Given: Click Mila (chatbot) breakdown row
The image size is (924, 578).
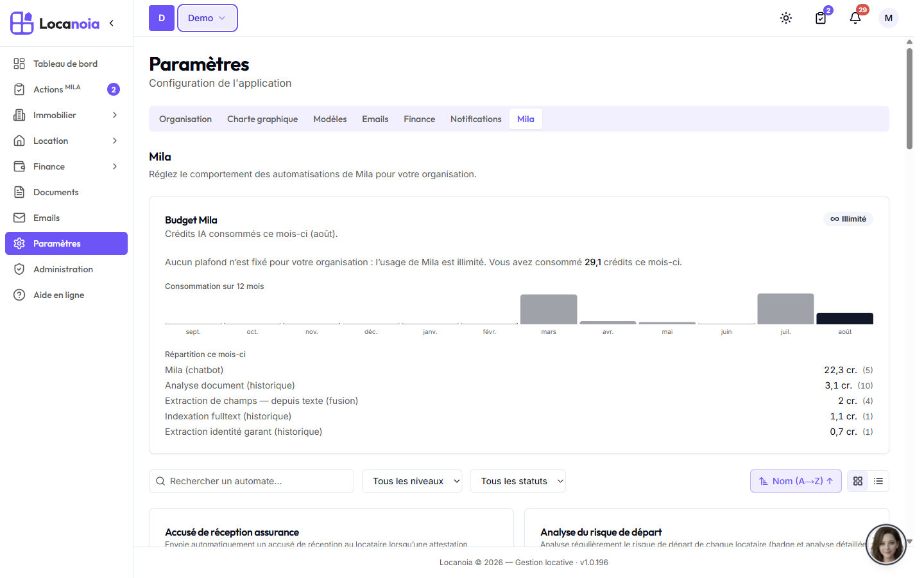Looking at the screenshot, I should pyautogui.click(x=518, y=370).
